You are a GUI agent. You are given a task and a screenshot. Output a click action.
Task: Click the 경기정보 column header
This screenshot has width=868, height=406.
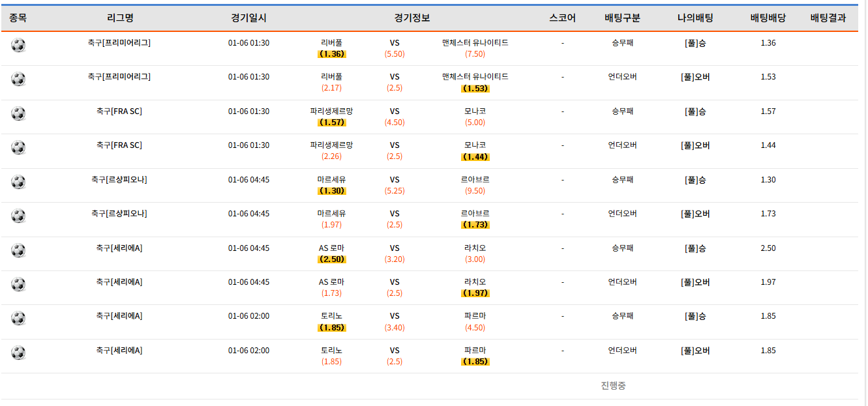(412, 18)
